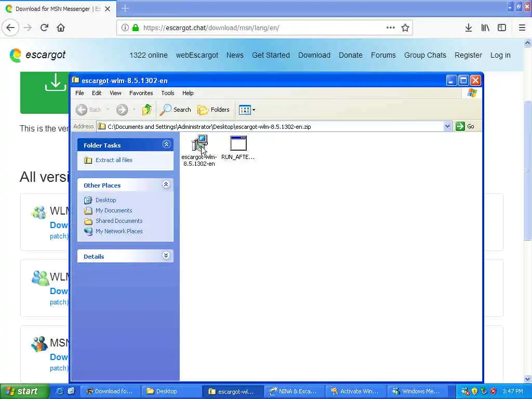The height and width of the screenshot is (399, 532).
Task: Close the Download for MSN Messenger tab
Action: [x=108, y=9]
